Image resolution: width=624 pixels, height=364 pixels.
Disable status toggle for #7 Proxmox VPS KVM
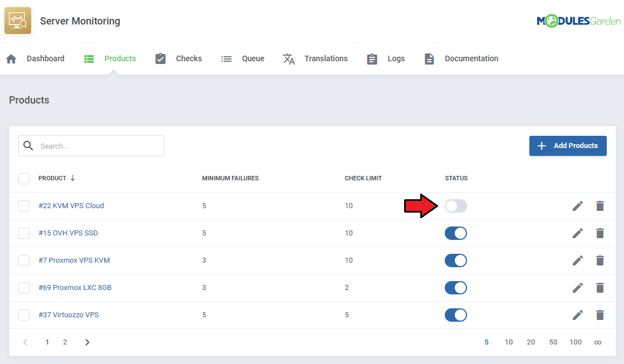point(456,260)
